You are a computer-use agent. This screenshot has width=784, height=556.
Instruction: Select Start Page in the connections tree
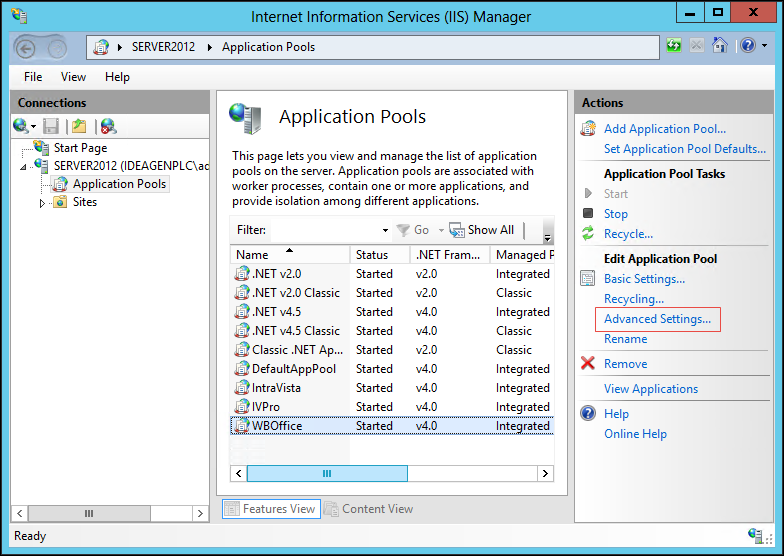pyautogui.click(x=80, y=148)
